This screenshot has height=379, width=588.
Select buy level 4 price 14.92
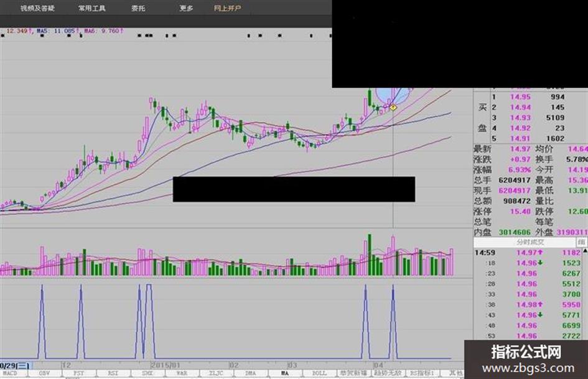click(521, 128)
